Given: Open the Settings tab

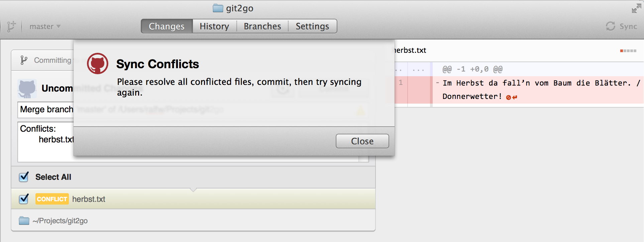Looking at the screenshot, I should pos(312,26).
